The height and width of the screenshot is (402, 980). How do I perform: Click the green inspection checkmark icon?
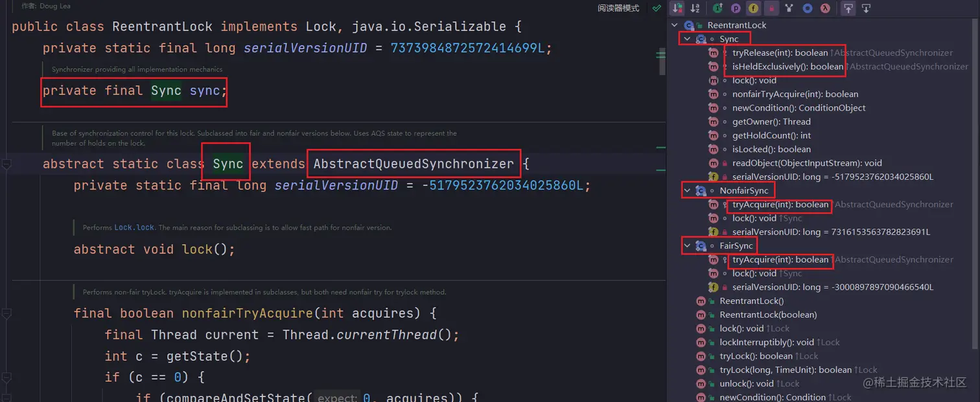[x=657, y=8]
